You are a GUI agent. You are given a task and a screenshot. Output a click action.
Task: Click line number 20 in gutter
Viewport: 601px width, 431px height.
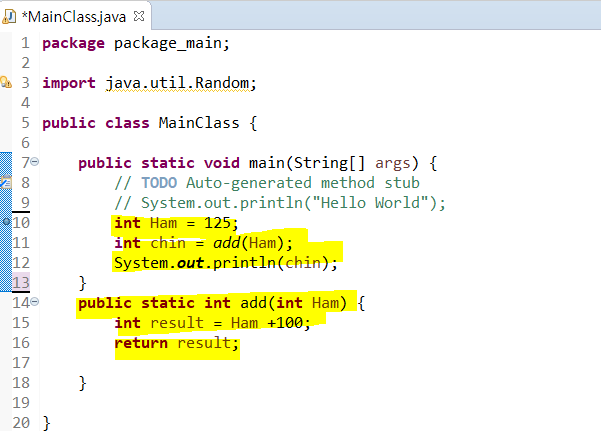tap(21, 423)
